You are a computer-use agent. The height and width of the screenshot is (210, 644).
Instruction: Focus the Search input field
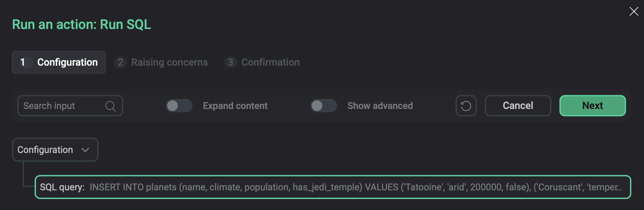(62, 106)
